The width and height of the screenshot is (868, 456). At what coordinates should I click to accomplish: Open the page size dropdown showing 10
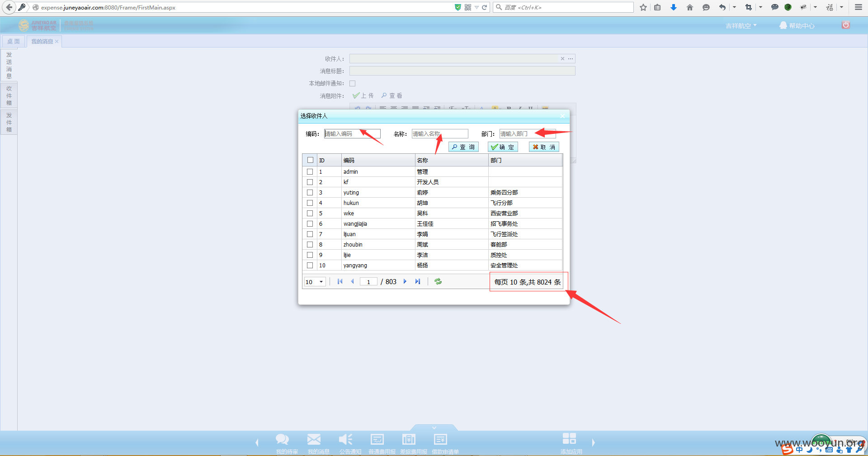pyautogui.click(x=315, y=282)
